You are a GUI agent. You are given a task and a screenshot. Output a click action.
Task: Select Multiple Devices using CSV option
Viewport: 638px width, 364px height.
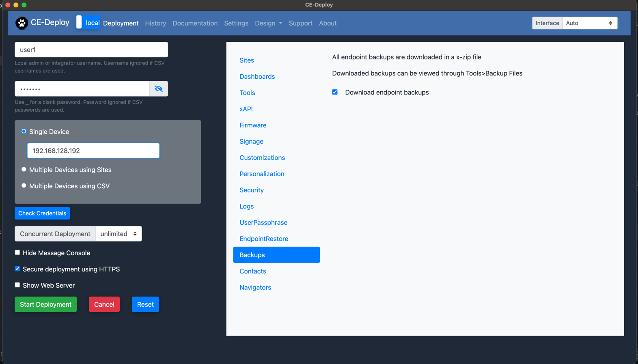[24, 186]
